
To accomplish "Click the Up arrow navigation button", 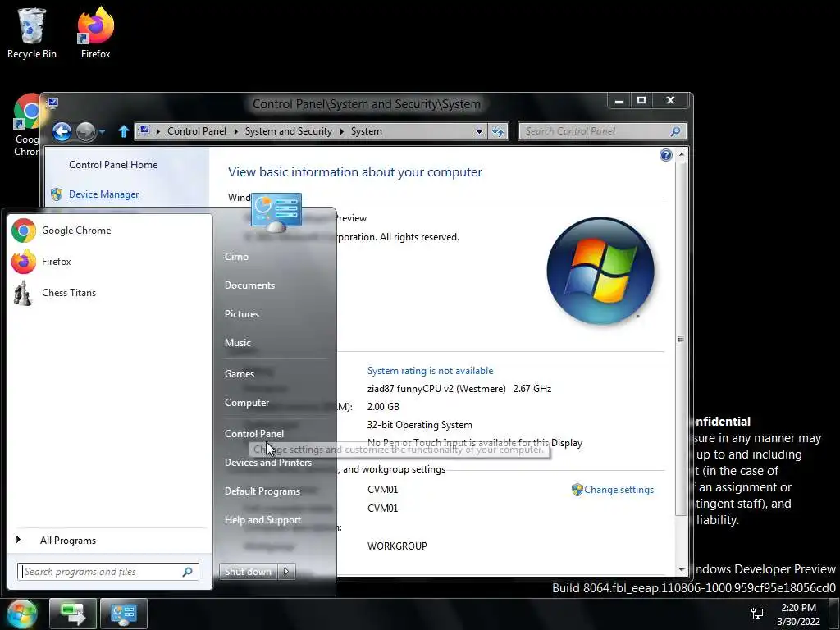I will (124, 131).
